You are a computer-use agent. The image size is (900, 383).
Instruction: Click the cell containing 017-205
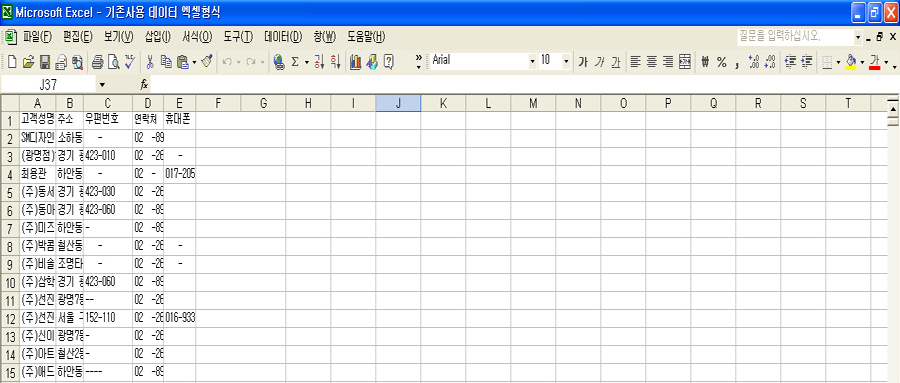click(180, 174)
